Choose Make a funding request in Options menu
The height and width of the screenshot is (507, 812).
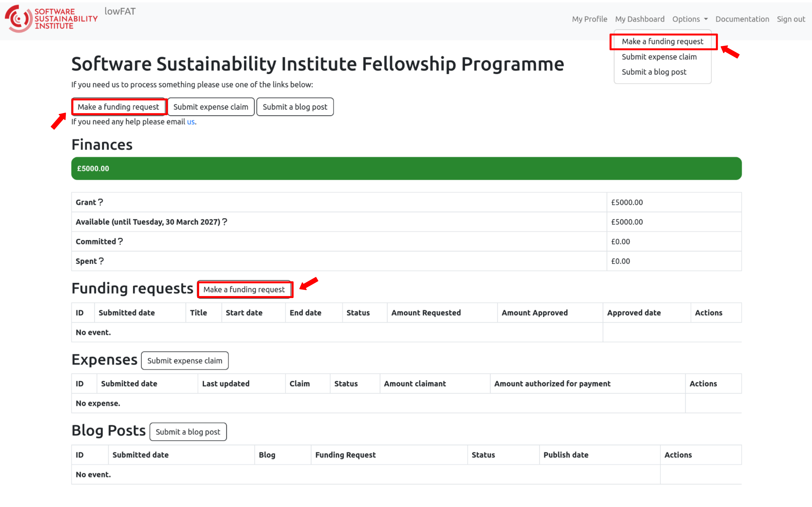tap(662, 41)
